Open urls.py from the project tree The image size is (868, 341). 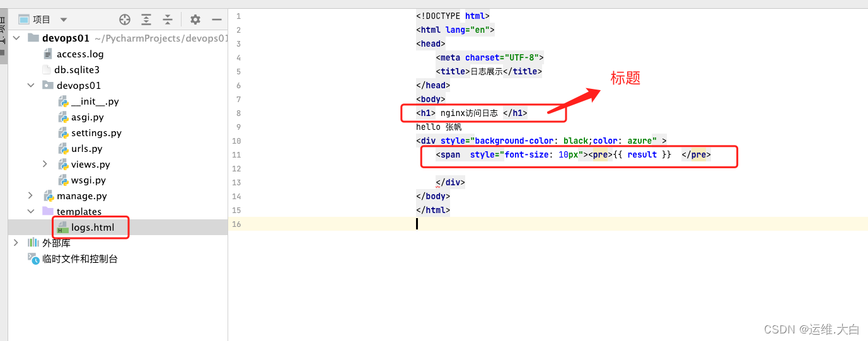click(x=87, y=149)
